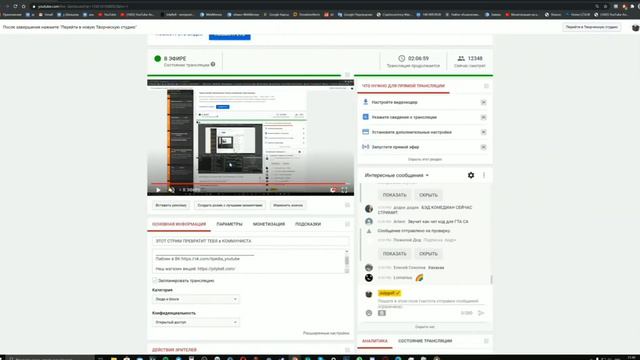This screenshot has width=640, height=360.
Task: Click the send message arrow icon
Action: click(481, 313)
